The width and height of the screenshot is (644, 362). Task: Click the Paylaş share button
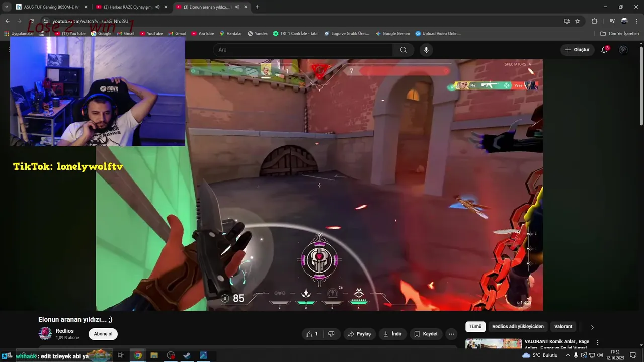coord(359,334)
